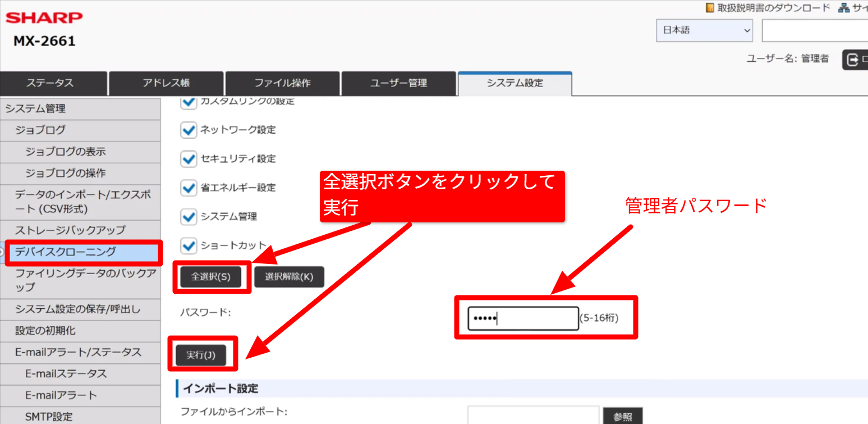This screenshot has height=424, width=868.
Task: Open the 日本語 language dropdown
Action: point(705,30)
